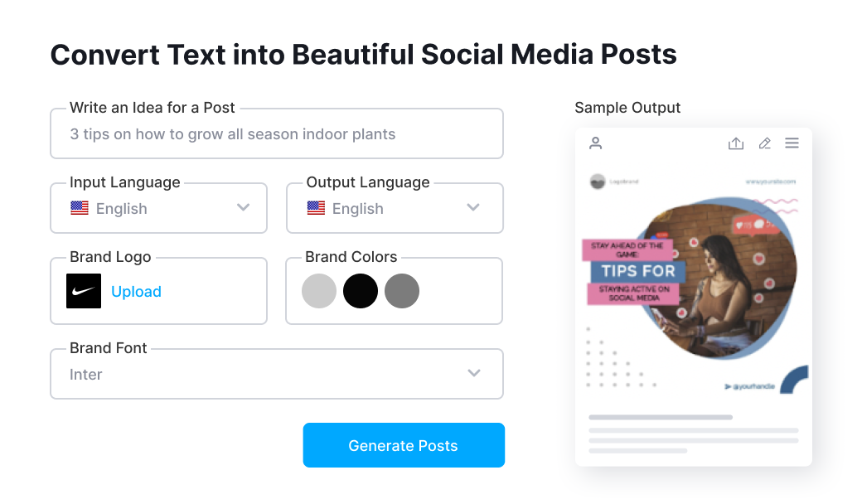
Task: Open the hamburger menu in sample post
Action: (x=792, y=143)
